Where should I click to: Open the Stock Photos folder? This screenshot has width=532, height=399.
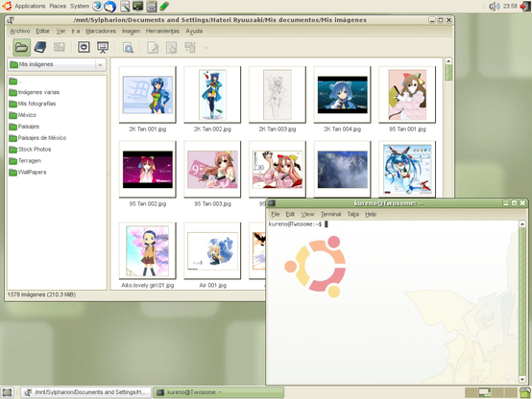30,150
